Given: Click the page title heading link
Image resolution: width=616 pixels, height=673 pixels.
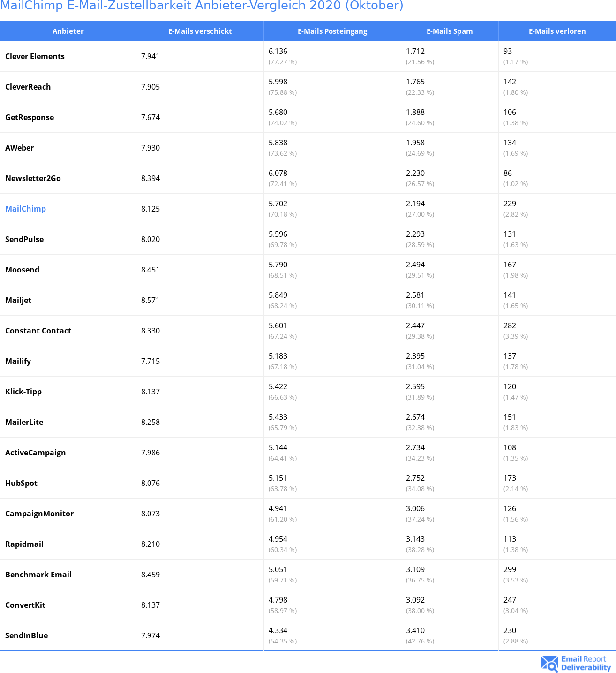Looking at the screenshot, I should coord(202,6).
